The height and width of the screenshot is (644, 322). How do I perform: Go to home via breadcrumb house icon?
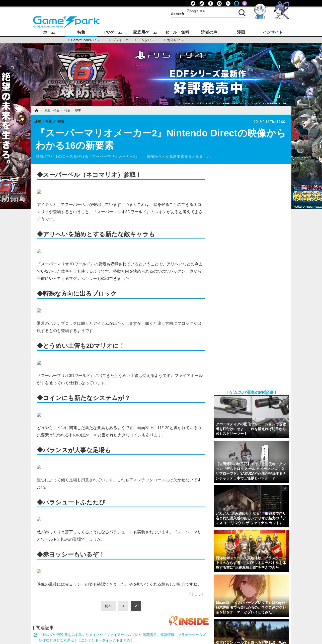click(x=37, y=111)
